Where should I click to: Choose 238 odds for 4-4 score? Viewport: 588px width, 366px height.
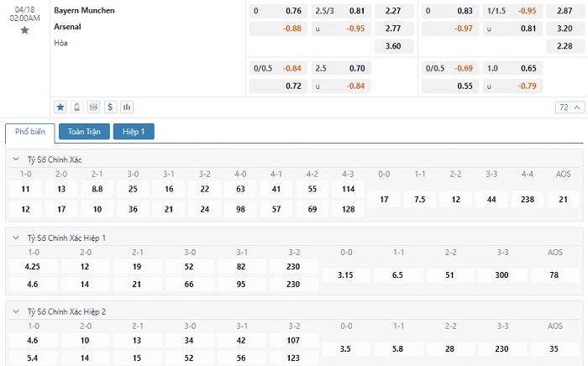click(x=528, y=199)
